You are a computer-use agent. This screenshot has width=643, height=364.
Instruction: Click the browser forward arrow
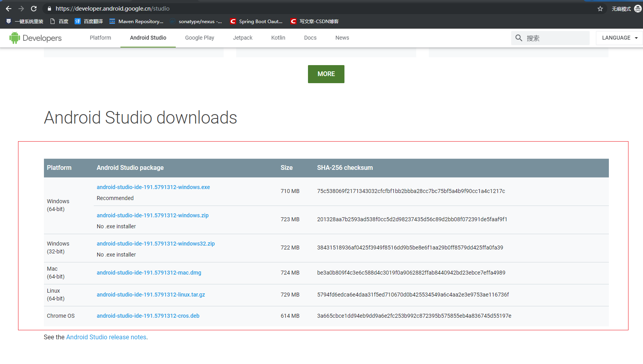point(21,9)
